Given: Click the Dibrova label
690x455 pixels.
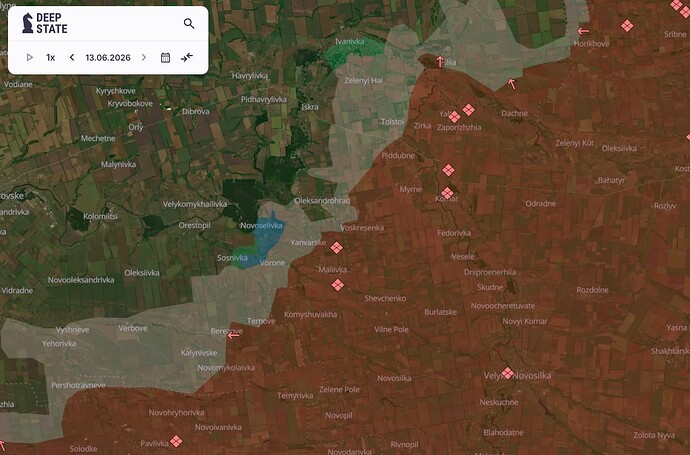Looking at the screenshot, I should click(x=196, y=112).
